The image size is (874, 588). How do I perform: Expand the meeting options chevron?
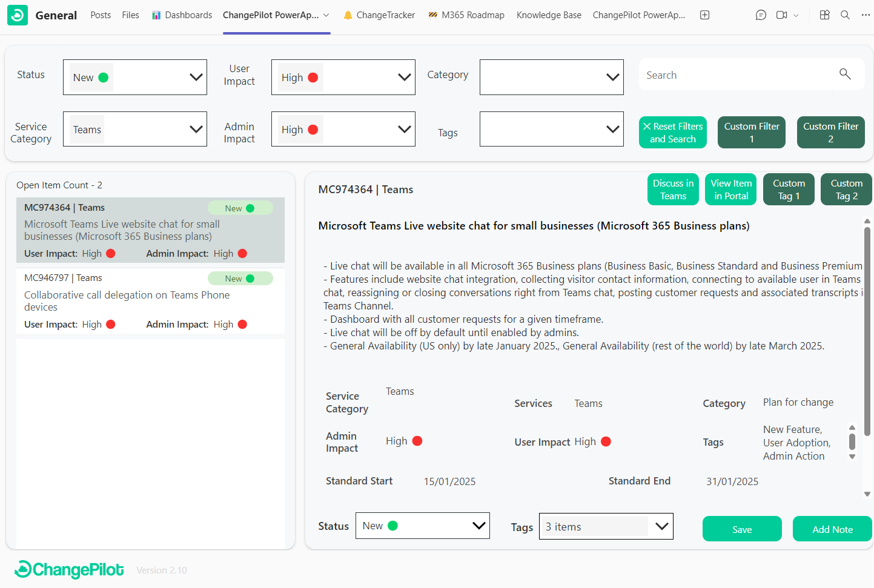[796, 15]
